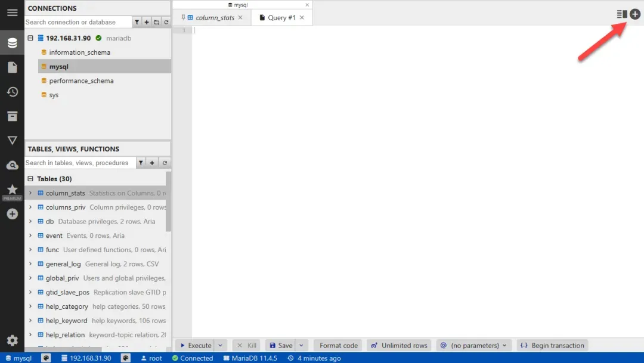Filter tables list with funnel icon

pos(141,163)
